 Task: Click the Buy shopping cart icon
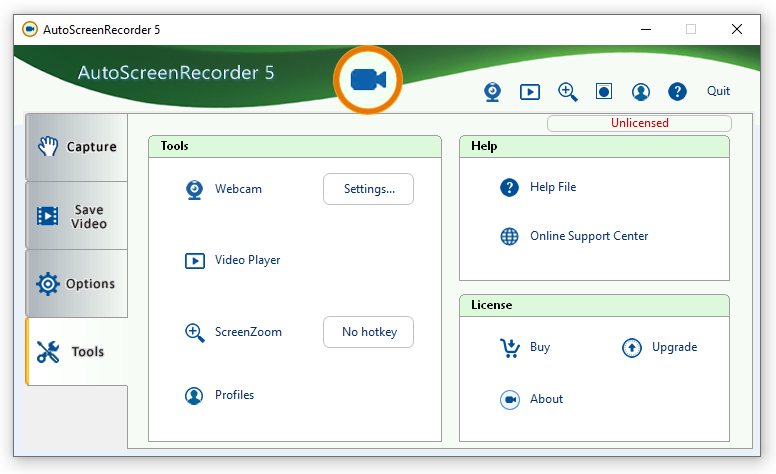point(510,348)
